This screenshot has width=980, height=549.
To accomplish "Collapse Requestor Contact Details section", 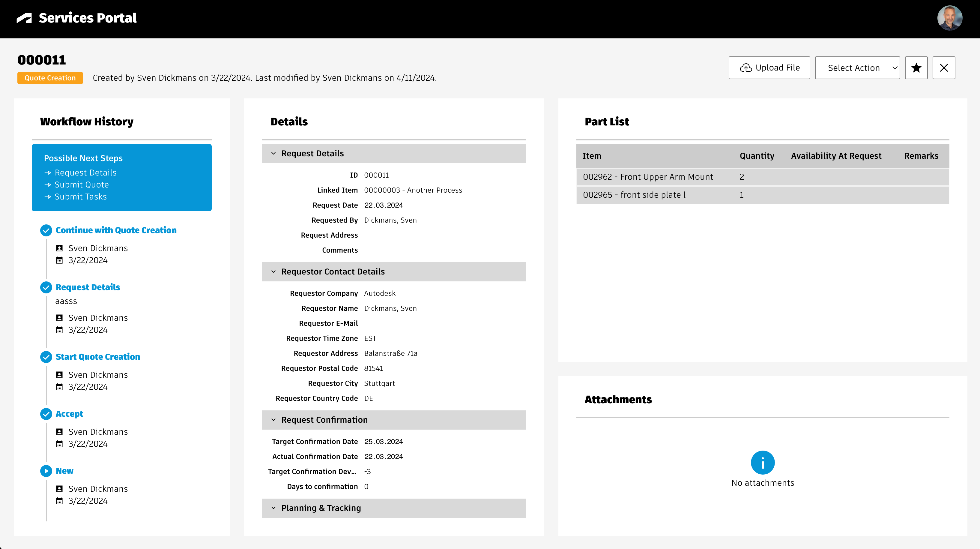I will (273, 272).
